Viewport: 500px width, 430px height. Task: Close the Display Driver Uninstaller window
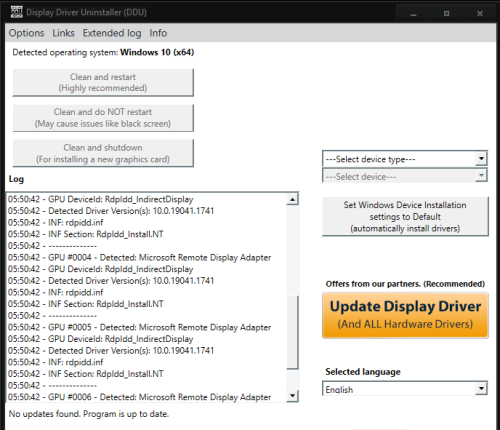480,13
